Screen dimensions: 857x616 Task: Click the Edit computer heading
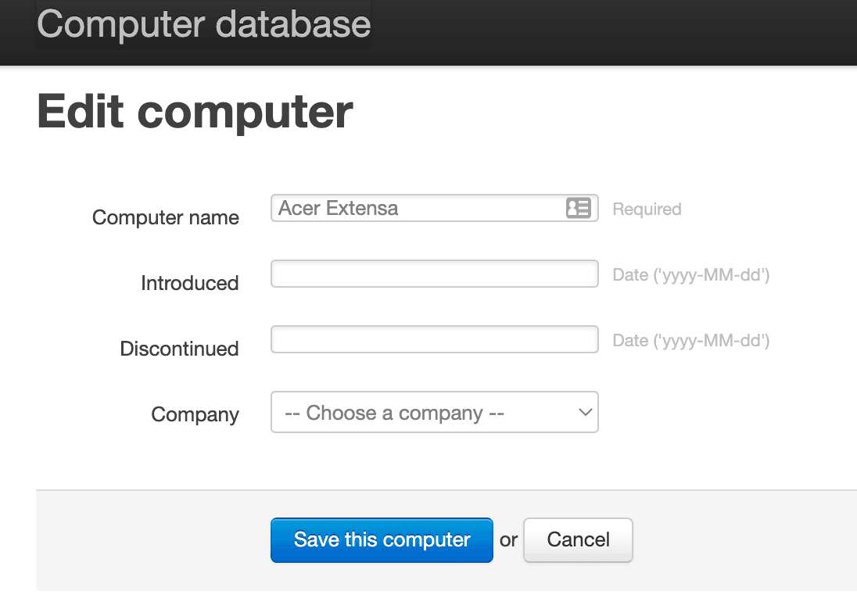pyautogui.click(x=195, y=112)
